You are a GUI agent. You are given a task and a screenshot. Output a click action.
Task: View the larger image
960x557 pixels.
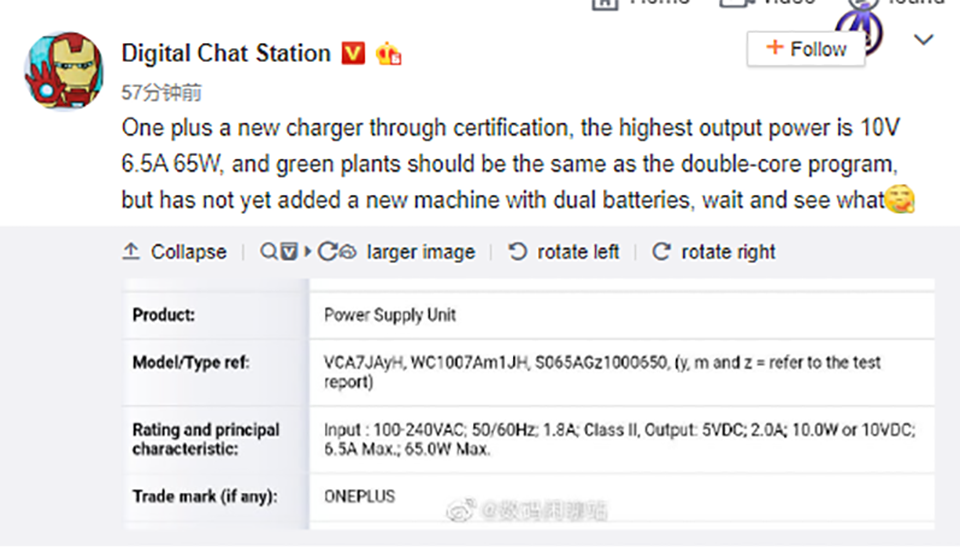(x=421, y=252)
